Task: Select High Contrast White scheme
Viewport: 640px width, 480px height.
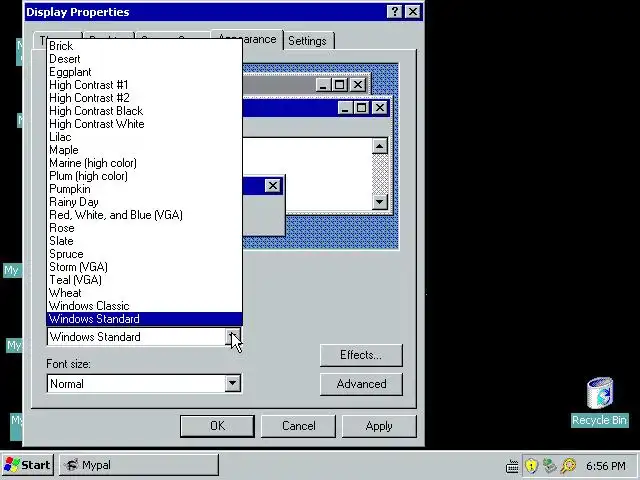Action: (x=144, y=124)
